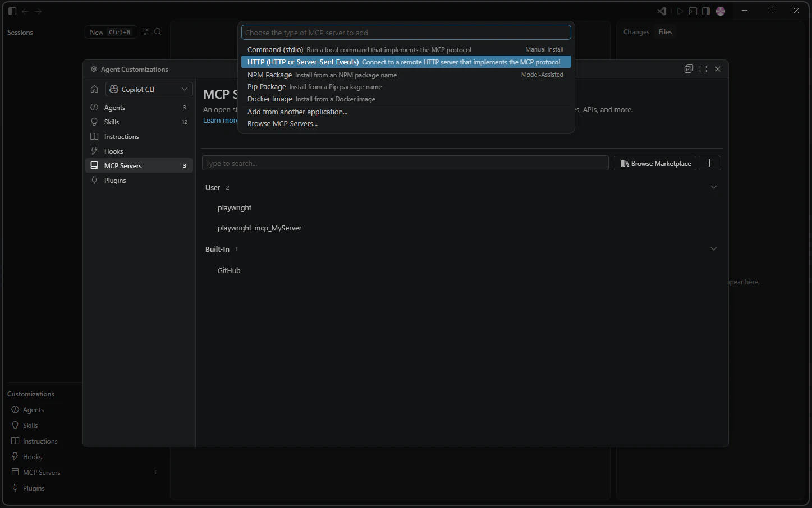Go back with the left arrow
The height and width of the screenshot is (508, 812).
coord(25,11)
